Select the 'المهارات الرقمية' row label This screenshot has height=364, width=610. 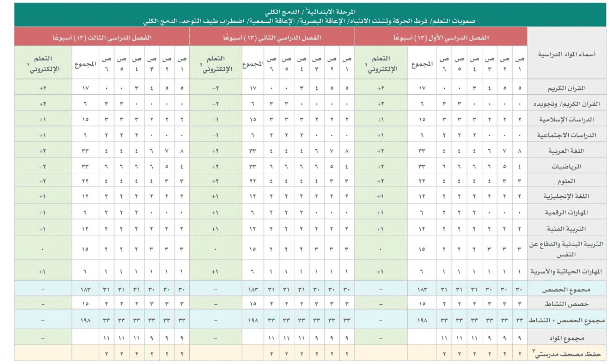coord(567,213)
